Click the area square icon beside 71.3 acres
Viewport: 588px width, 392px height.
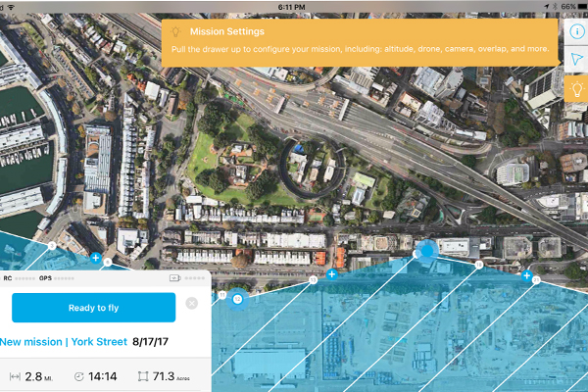(x=143, y=376)
